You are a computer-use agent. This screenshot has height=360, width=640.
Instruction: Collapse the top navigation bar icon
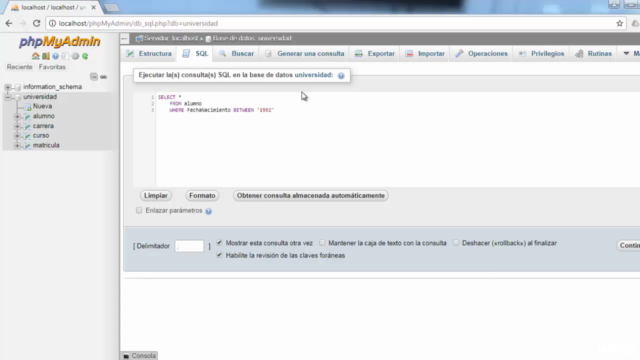coord(124,39)
